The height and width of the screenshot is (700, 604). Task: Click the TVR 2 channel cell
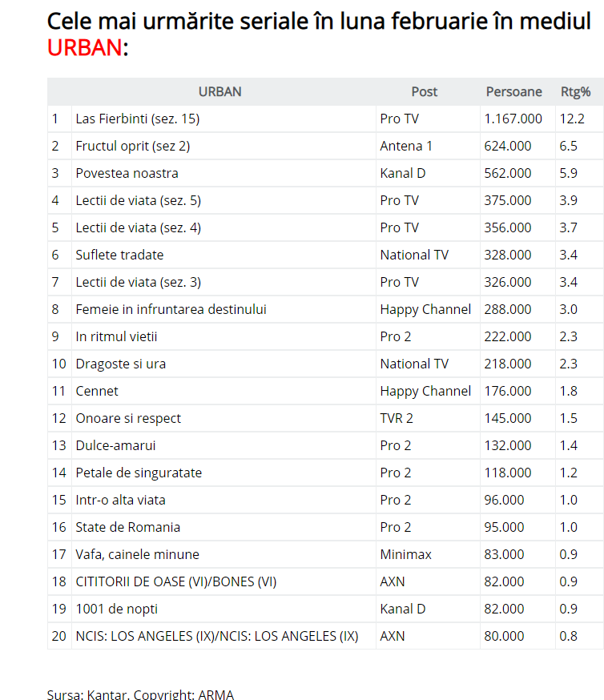[x=398, y=418]
